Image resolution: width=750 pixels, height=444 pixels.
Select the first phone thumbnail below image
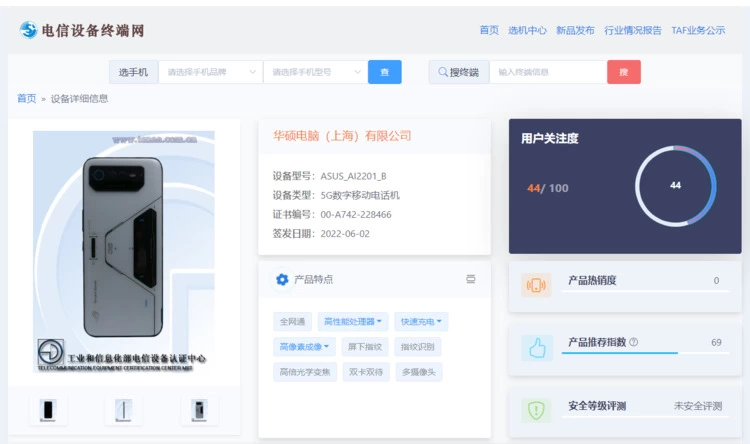(47, 410)
